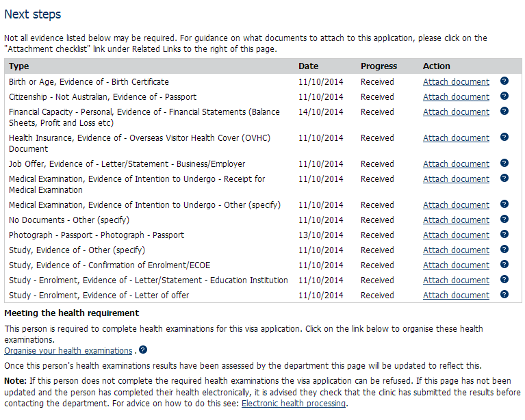Attach document for Confirmation of Enrolment/ECOE
Image resolution: width=525 pixels, height=420 pixels.
456,265
